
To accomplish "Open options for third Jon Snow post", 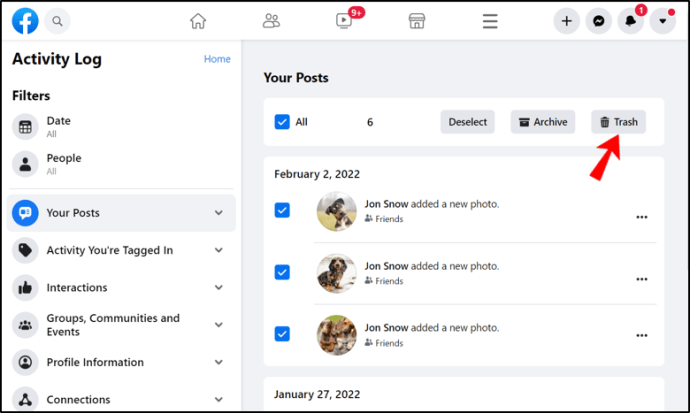I will (x=642, y=335).
